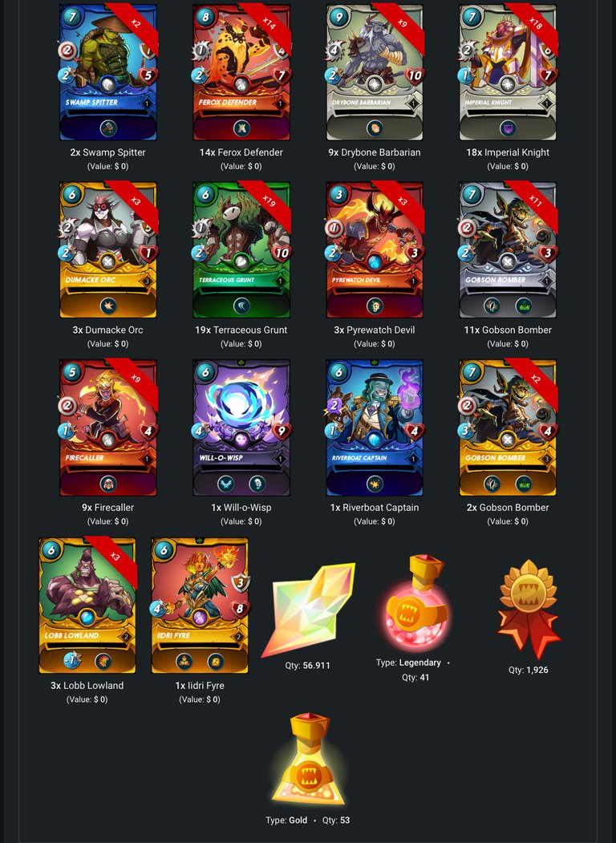Click the Legendary potion icon
This screenshot has height=843, width=616.
pyautogui.click(x=415, y=602)
